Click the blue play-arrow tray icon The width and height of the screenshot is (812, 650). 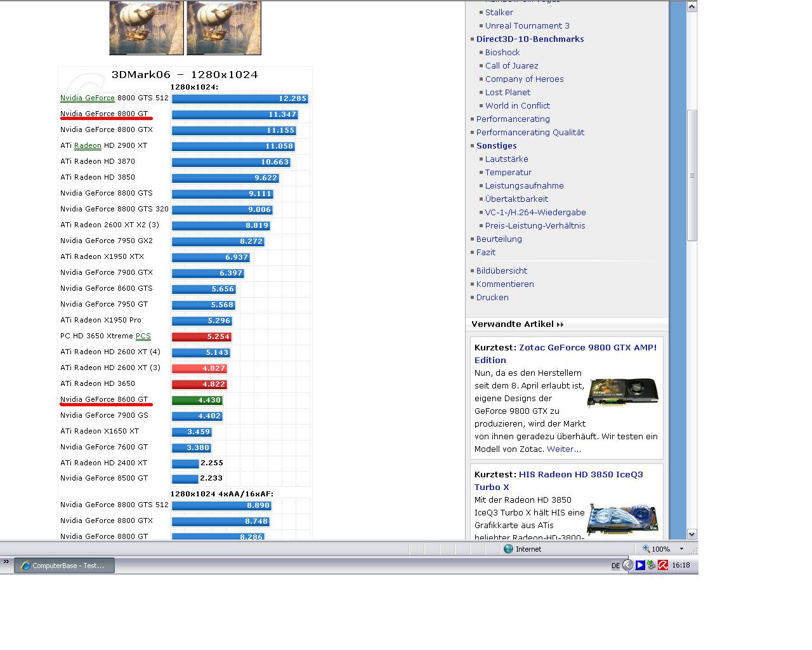coord(640,565)
